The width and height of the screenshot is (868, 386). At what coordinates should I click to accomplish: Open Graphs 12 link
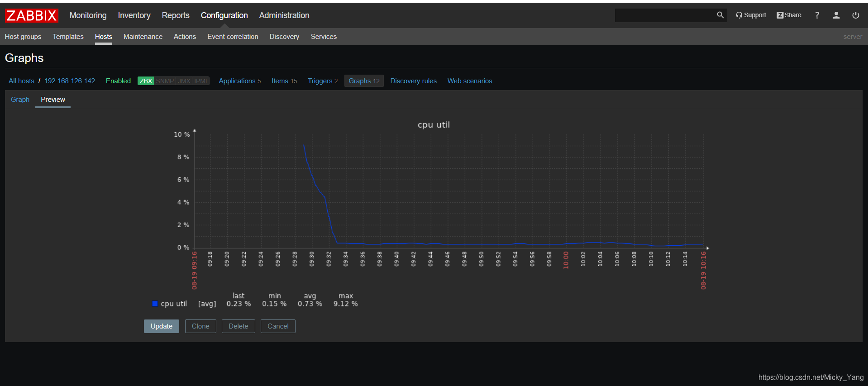pos(364,81)
